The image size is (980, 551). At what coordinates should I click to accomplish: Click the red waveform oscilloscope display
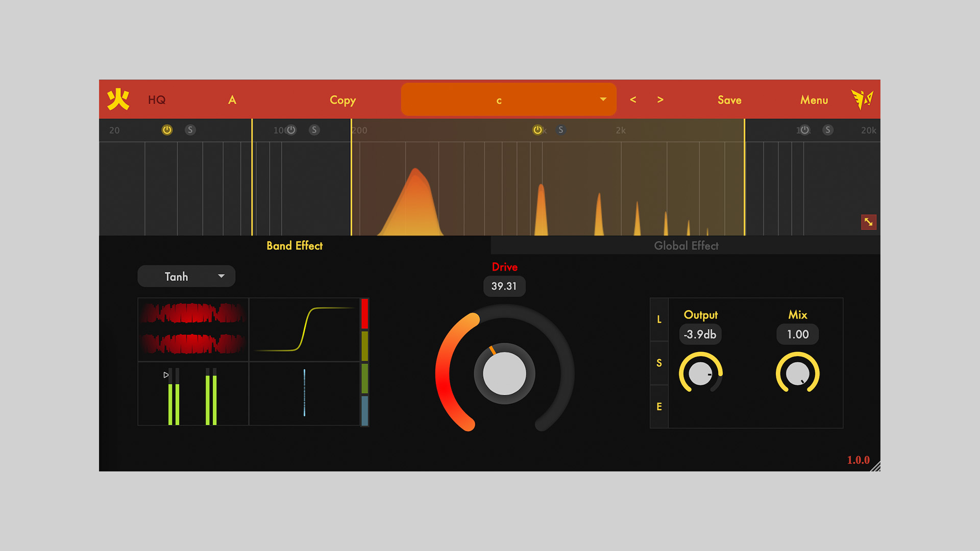point(193,330)
